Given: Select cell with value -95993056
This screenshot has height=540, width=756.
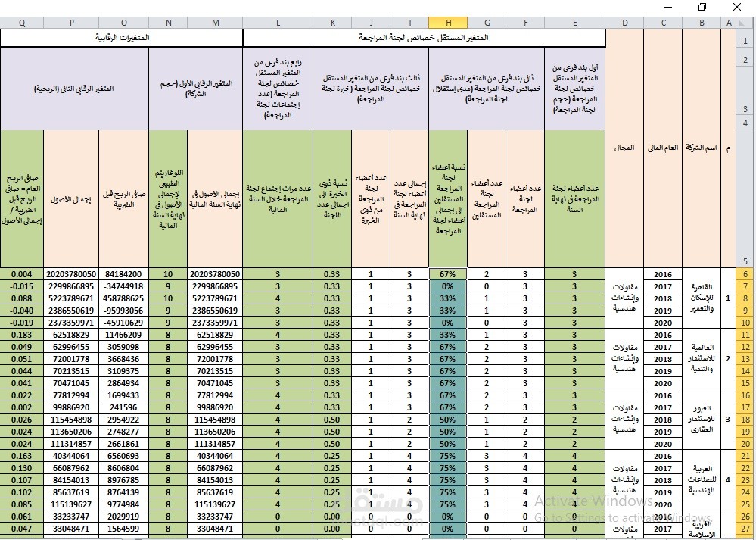Looking at the screenshot, I should coord(124,311).
